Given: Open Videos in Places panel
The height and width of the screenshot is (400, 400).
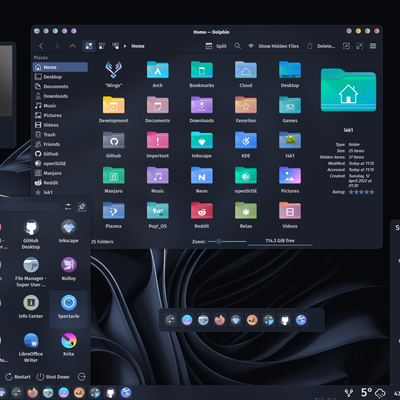Looking at the screenshot, I should point(60,125).
